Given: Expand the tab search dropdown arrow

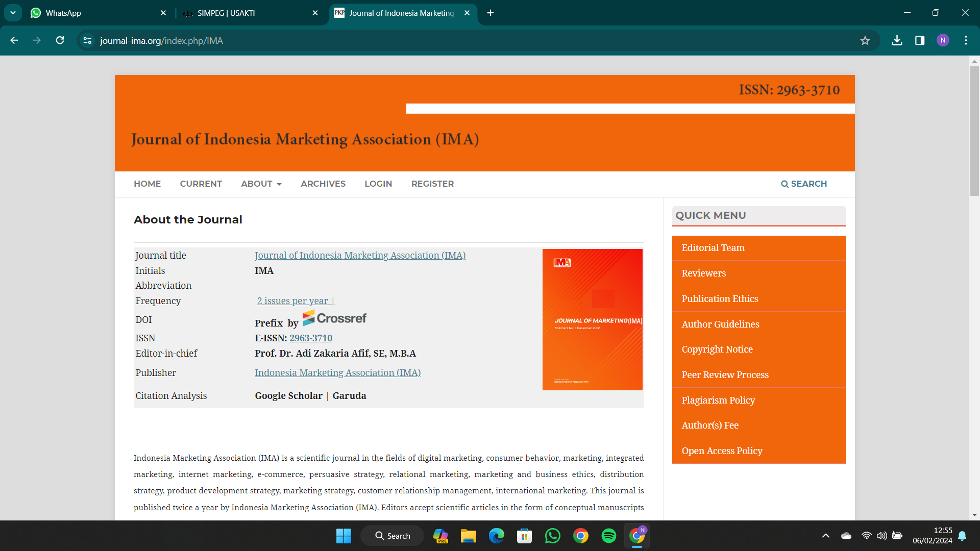Looking at the screenshot, I should pyautogui.click(x=13, y=13).
